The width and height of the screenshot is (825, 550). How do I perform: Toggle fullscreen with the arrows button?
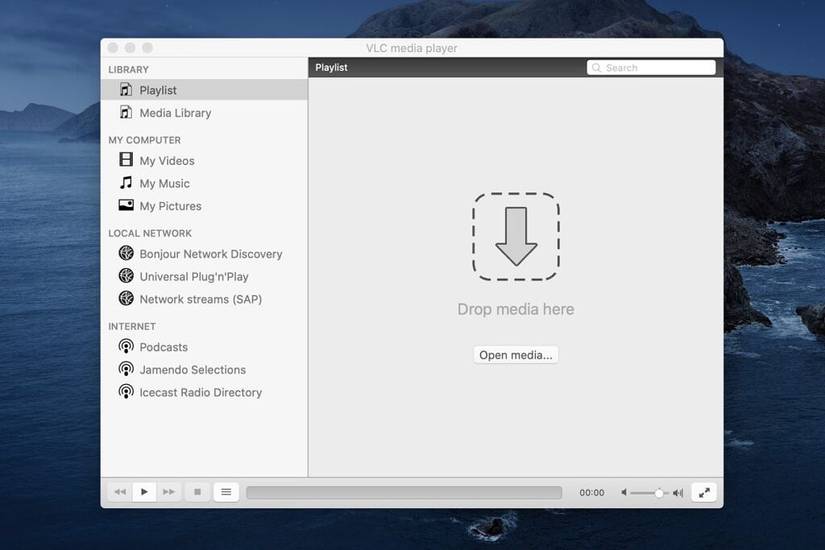click(x=704, y=493)
